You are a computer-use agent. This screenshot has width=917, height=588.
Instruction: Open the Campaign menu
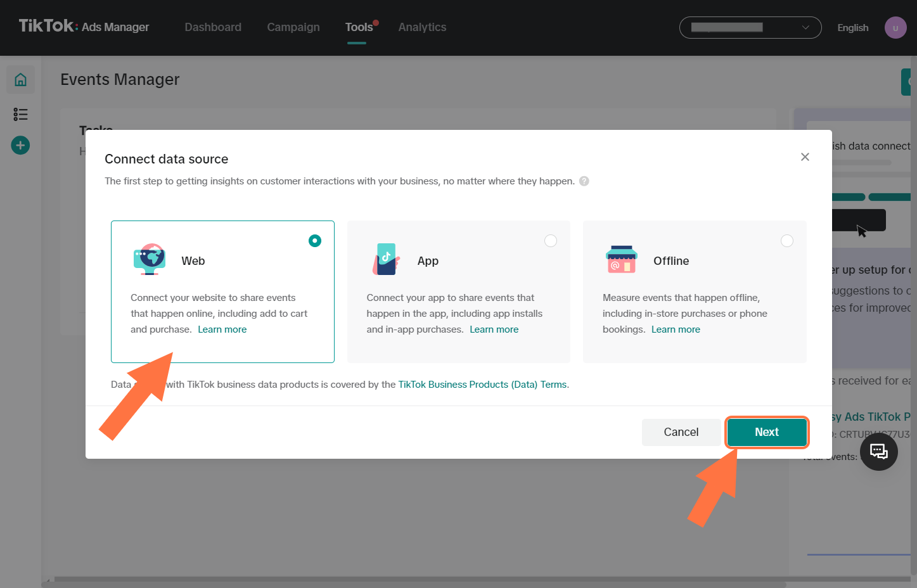point(293,27)
